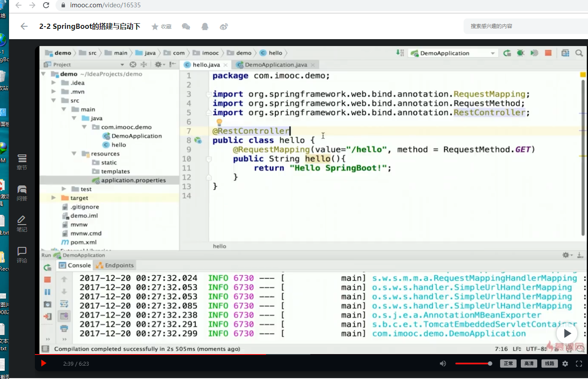The height and width of the screenshot is (379, 588).
Task: Expand the target folder
Action: (x=53, y=198)
